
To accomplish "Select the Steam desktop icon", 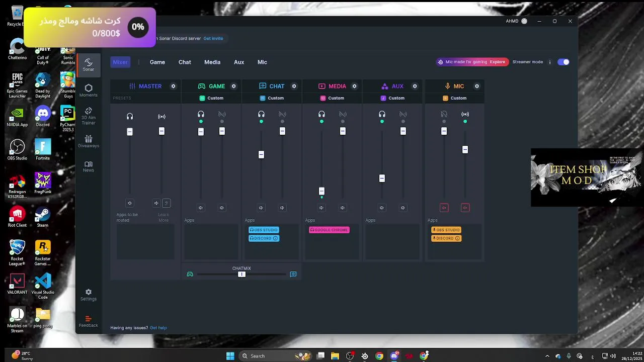I will click(43, 217).
